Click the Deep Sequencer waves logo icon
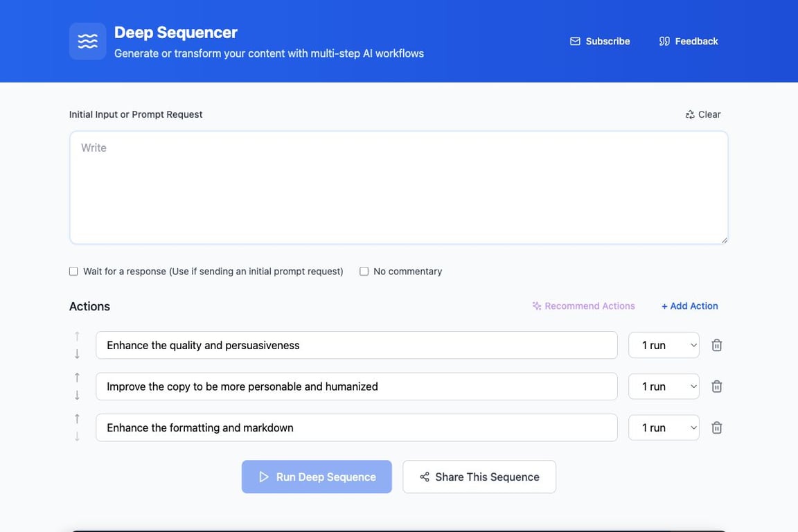Screen dimensions: 798x532 88,42
